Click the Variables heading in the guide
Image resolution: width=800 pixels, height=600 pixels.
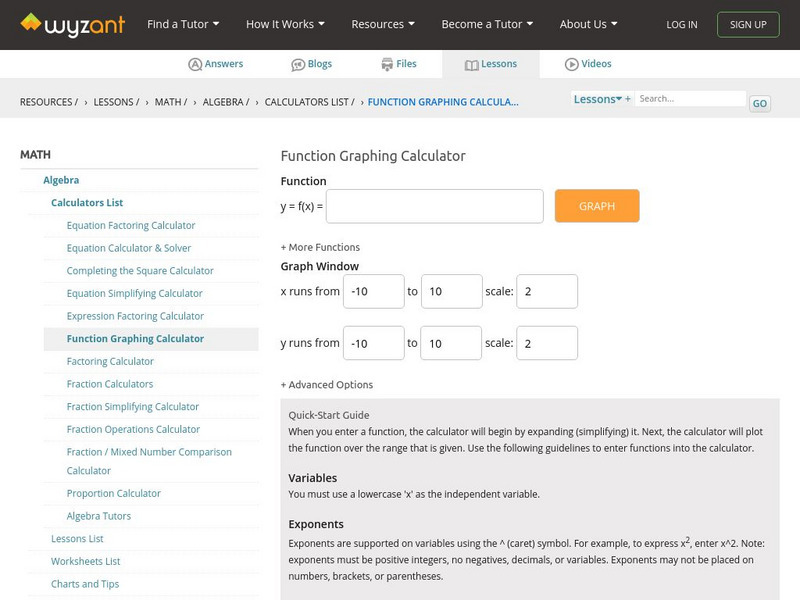click(x=312, y=478)
